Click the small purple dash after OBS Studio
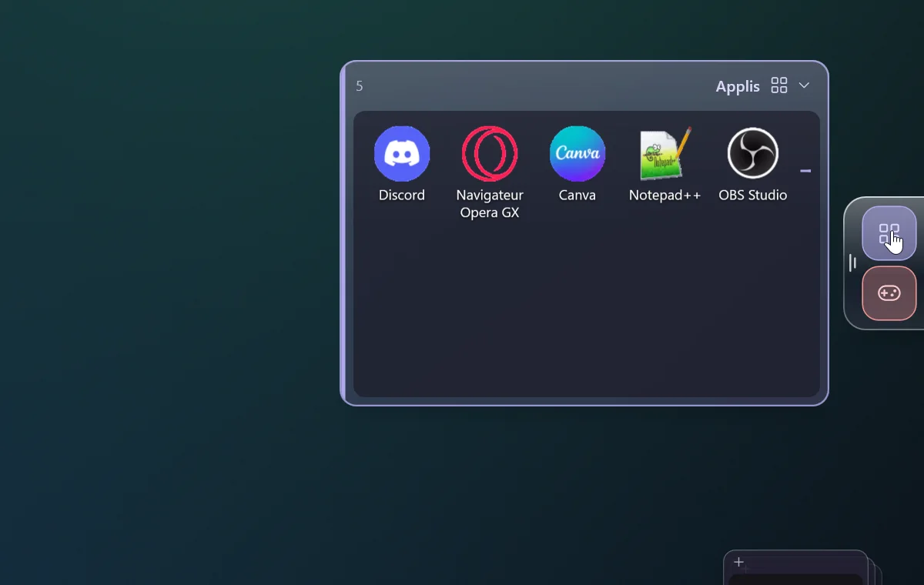The height and width of the screenshot is (585, 924). 805,171
